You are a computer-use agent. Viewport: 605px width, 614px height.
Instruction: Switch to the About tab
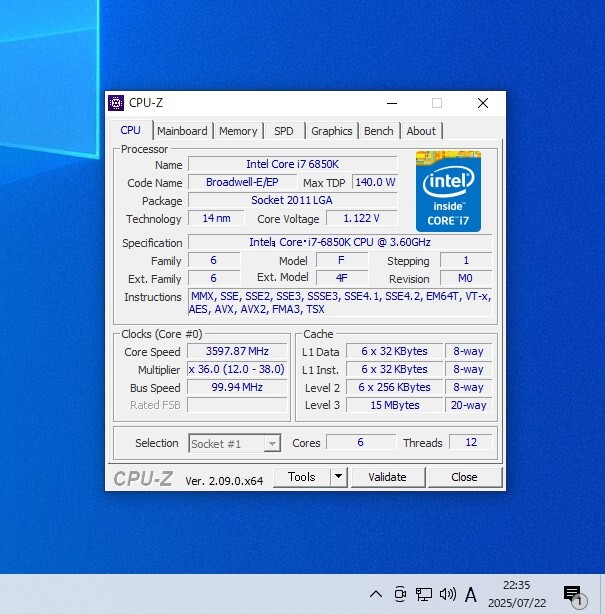tap(421, 131)
